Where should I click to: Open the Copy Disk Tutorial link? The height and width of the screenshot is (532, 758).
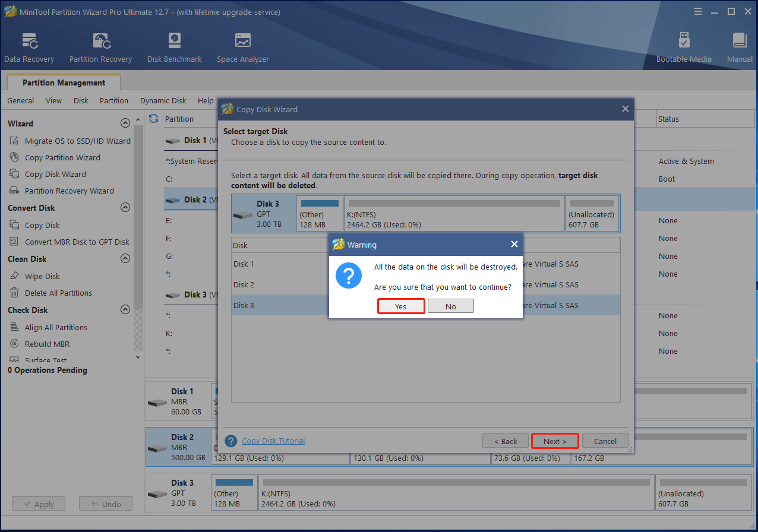point(273,441)
